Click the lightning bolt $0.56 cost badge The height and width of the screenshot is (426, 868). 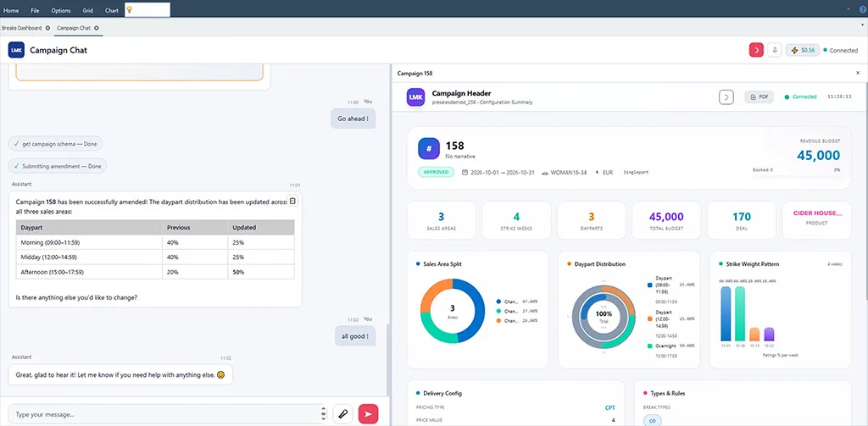pyautogui.click(x=803, y=50)
